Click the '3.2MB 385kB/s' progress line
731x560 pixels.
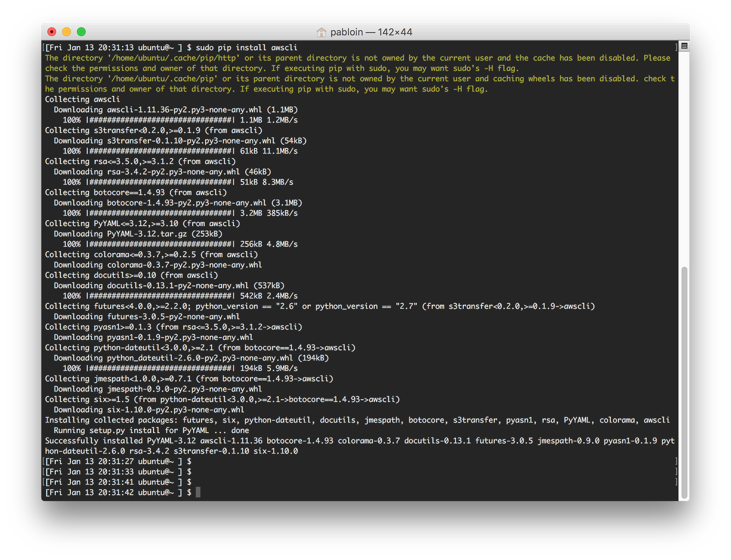coord(180,213)
